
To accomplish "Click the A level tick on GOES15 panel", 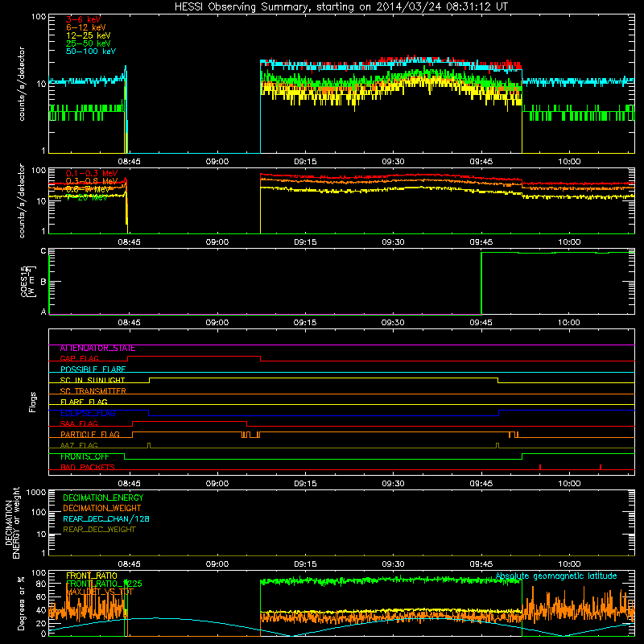I will (43, 312).
